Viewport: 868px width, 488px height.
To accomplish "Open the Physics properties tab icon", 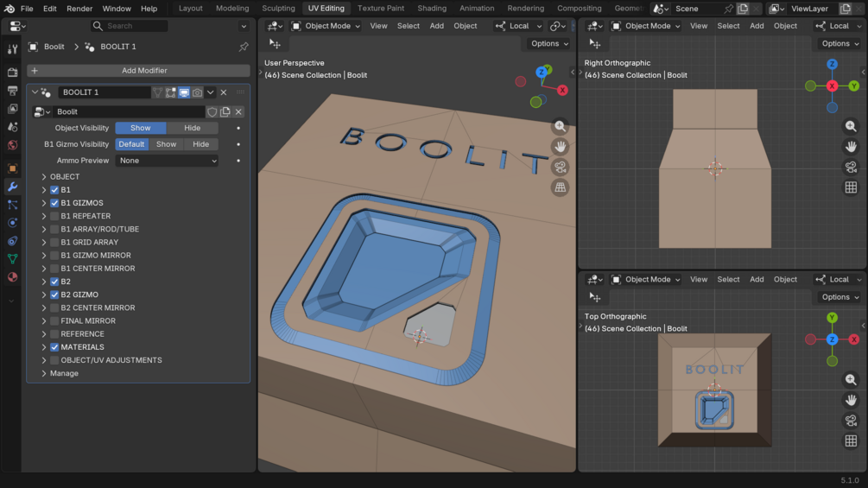I will click(12, 223).
